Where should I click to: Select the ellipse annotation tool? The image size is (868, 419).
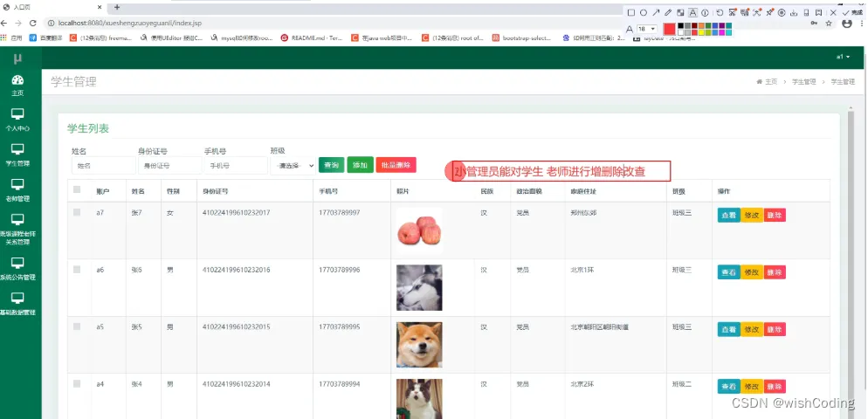point(644,13)
